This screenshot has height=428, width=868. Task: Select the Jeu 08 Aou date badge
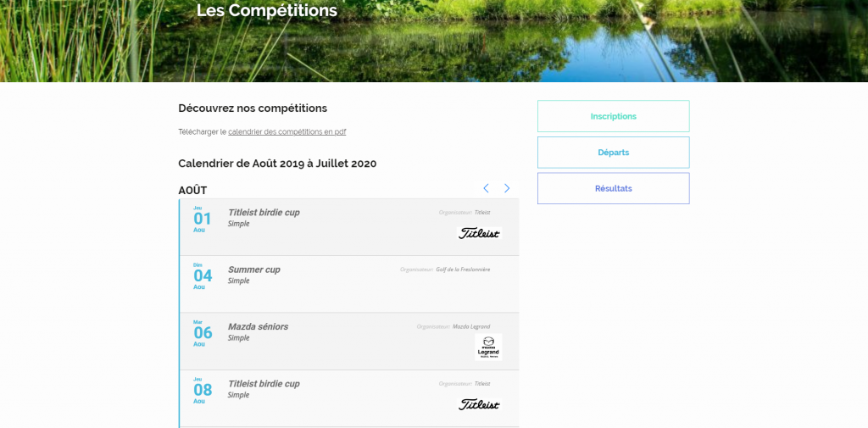coord(203,390)
